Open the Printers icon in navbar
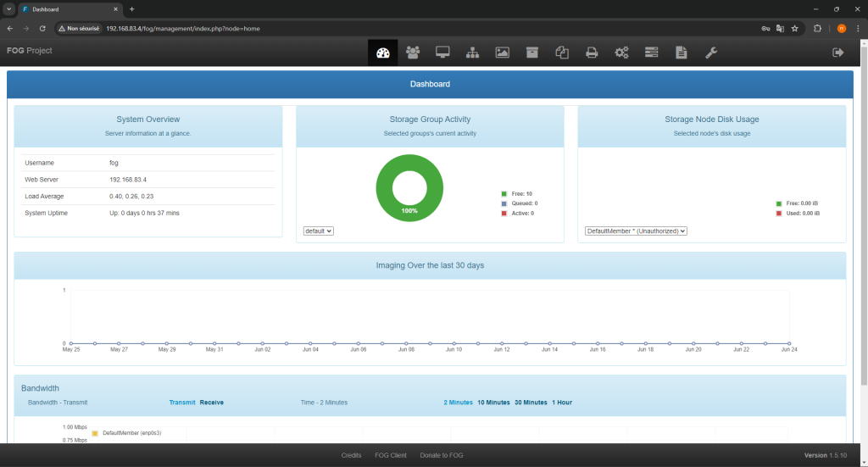This screenshot has width=868, height=467. tap(592, 53)
